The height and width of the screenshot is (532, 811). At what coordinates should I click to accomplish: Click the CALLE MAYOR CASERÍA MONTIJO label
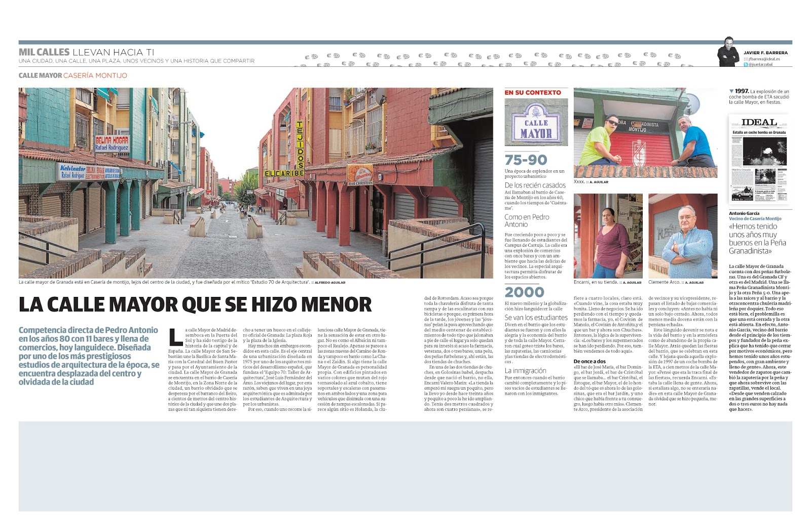click(x=73, y=75)
